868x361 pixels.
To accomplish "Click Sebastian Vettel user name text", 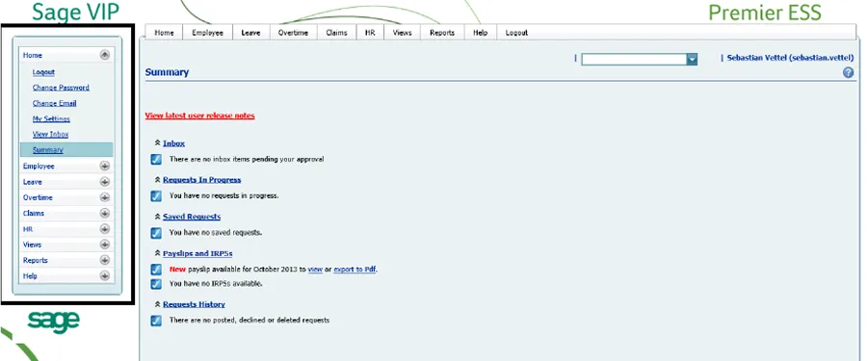I will (790, 58).
